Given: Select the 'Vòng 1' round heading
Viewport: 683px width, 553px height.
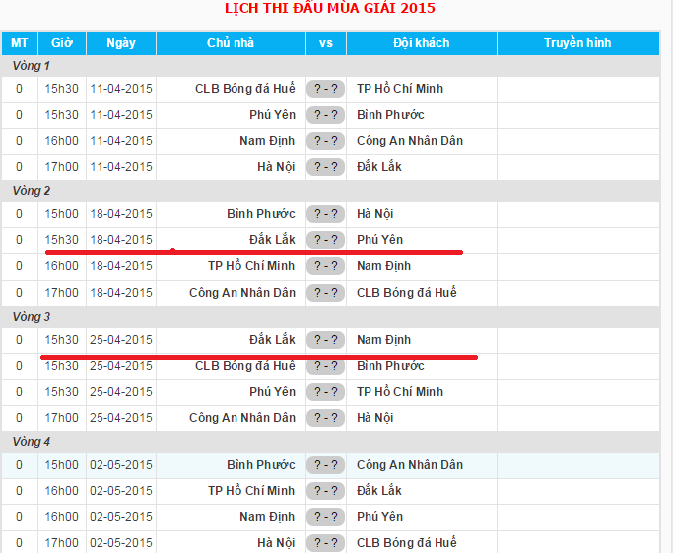Looking at the screenshot, I should click(32, 66).
